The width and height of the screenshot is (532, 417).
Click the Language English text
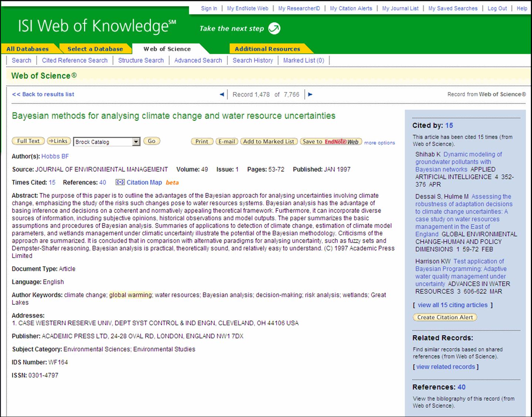[38, 282]
